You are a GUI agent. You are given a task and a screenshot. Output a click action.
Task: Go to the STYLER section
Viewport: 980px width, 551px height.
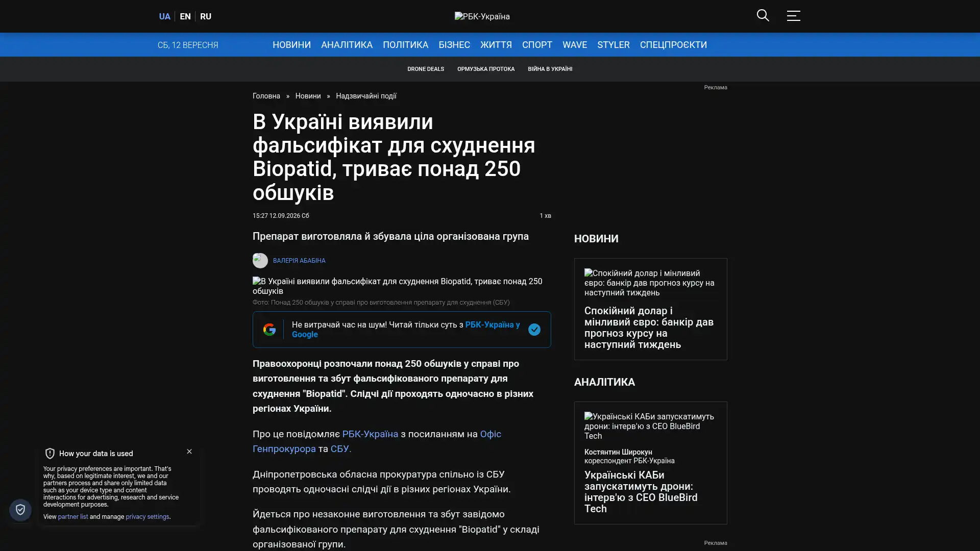click(x=614, y=45)
